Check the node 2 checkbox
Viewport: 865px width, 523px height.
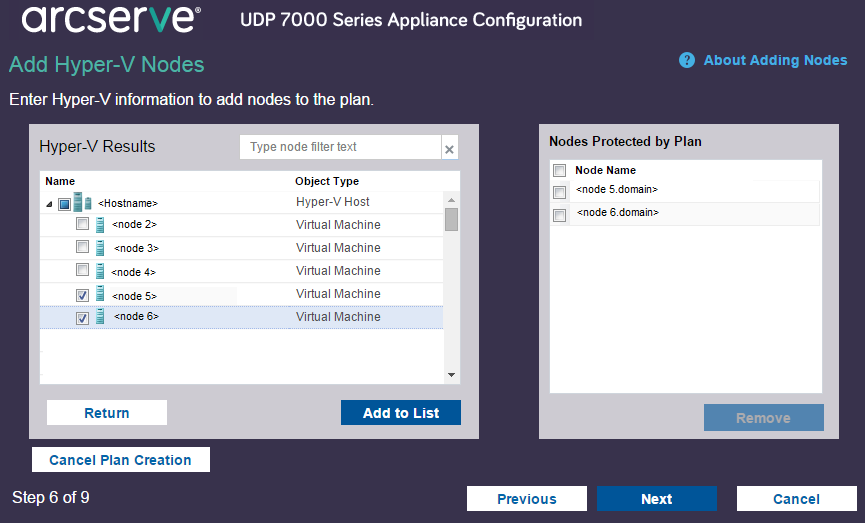coord(83,225)
